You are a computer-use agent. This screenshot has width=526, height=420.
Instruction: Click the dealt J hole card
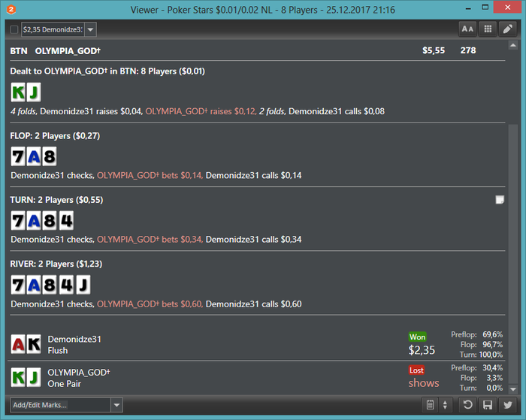click(x=34, y=92)
